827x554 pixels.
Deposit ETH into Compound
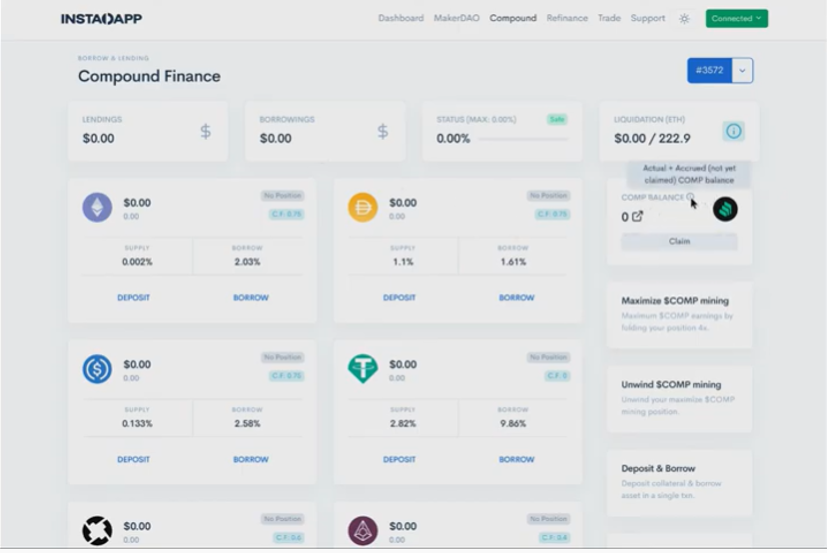[133, 298]
